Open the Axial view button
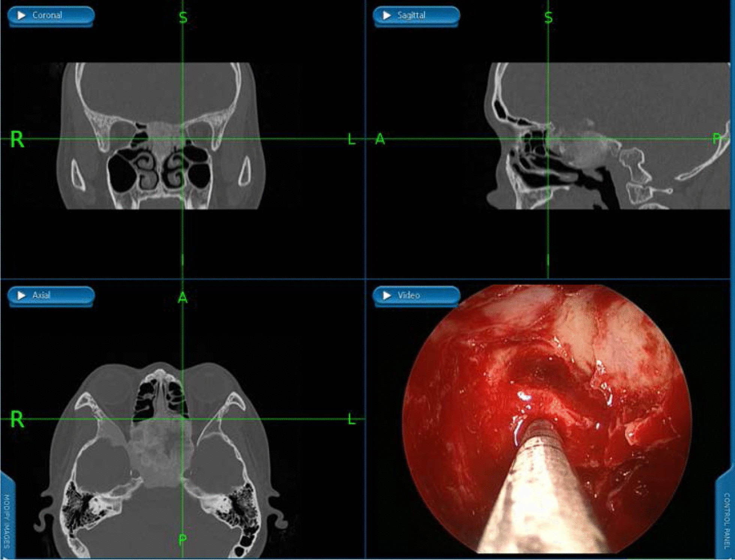 pyautogui.click(x=51, y=296)
